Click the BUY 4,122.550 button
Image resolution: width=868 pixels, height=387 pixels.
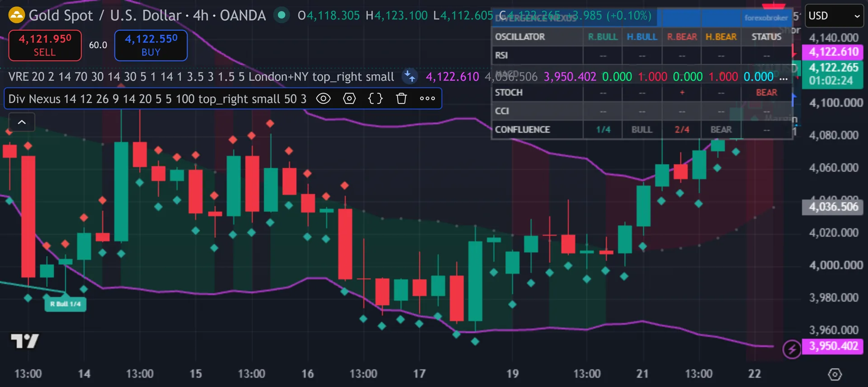[x=151, y=45]
